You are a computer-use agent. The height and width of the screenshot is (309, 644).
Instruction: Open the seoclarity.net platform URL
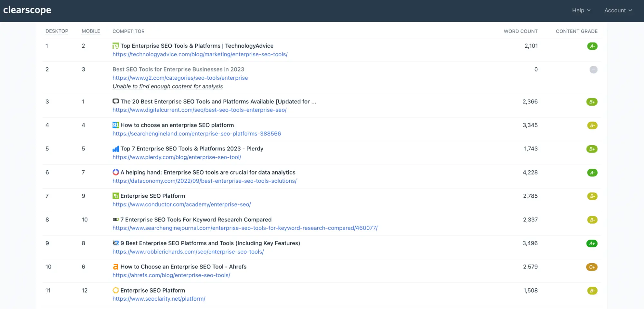pos(159,299)
